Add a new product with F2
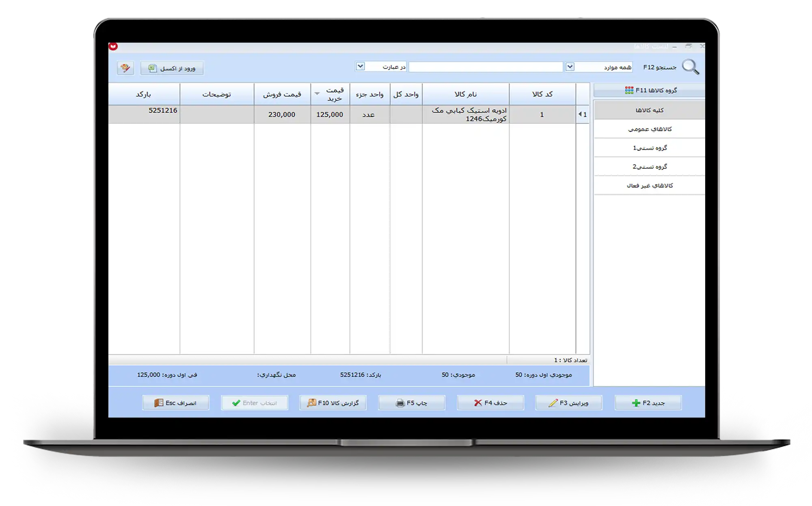The image size is (812, 506). (x=648, y=403)
